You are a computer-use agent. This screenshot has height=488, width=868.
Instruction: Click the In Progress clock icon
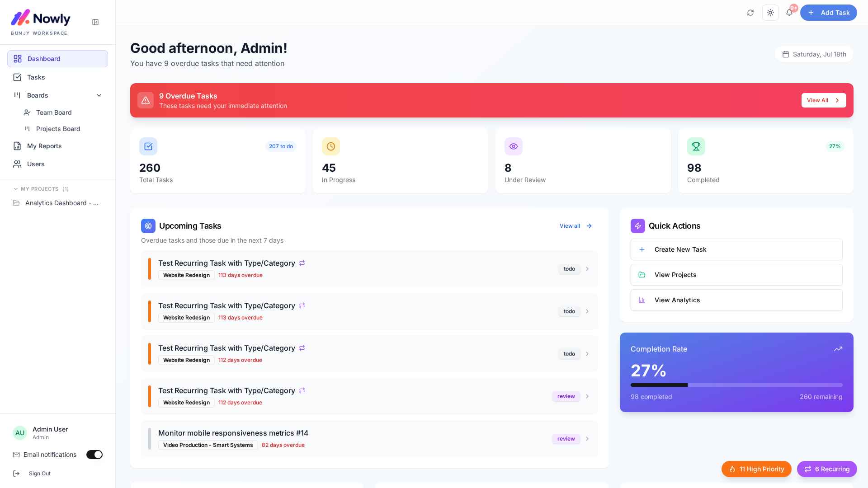click(x=331, y=146)
